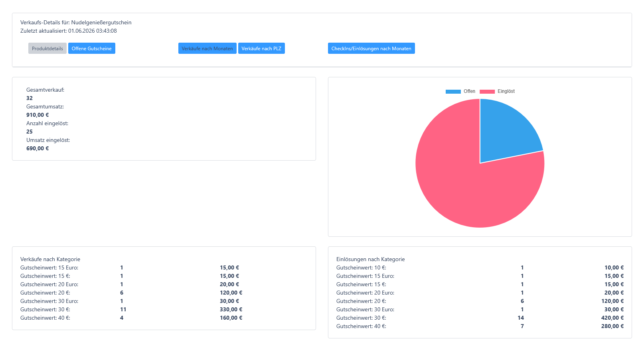The height and width of the screenshot is (348, 644).
Task: Open Offene Gutscheine view
Action: (x=92, y=48)
